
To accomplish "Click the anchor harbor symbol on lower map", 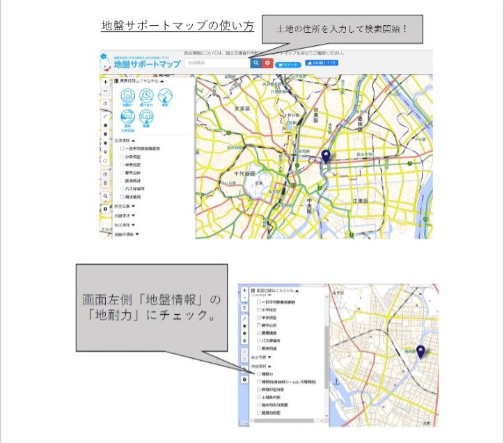I will coord(336,382).
